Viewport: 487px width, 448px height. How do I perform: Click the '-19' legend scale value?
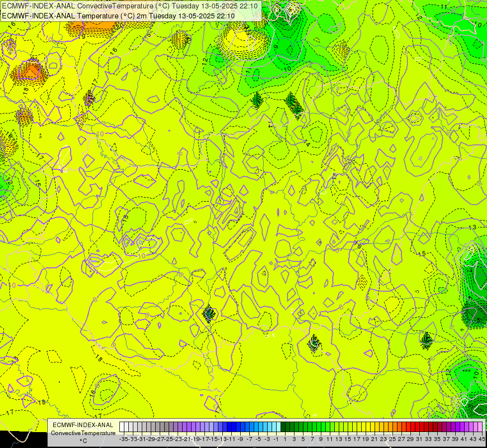[195, 439]
